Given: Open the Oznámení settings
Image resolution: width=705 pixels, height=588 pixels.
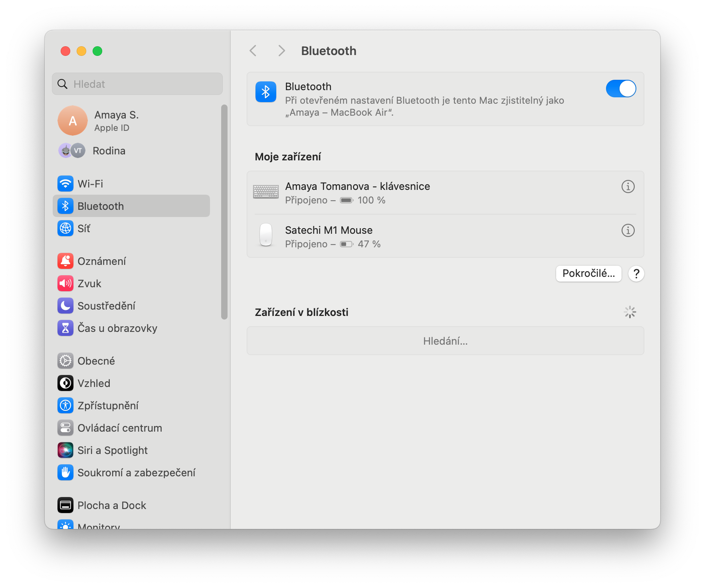Looking at the screenshot, I should pos(131,261).
